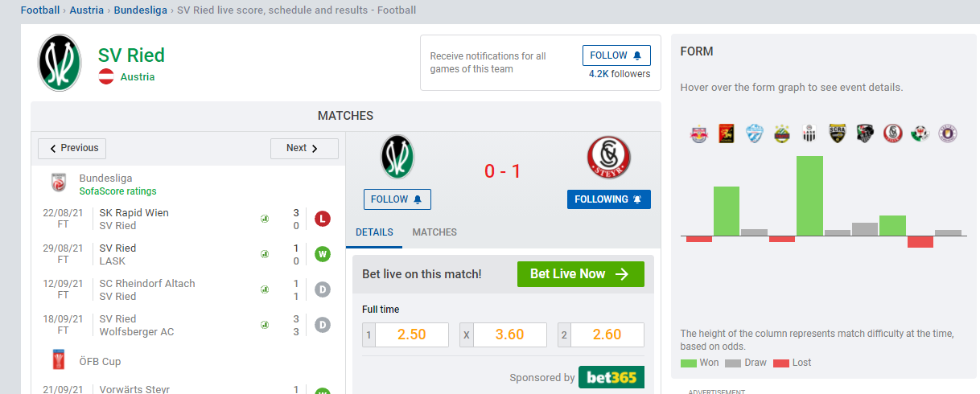
Task: Click the Austria flag icon
Action: tap(106, 77)
